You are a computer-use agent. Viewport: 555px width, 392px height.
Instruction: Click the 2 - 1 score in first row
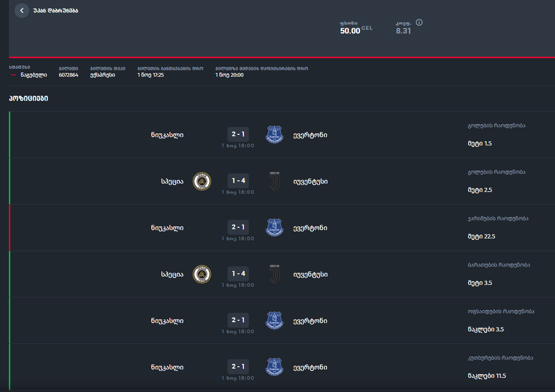[x=238, y=134]
